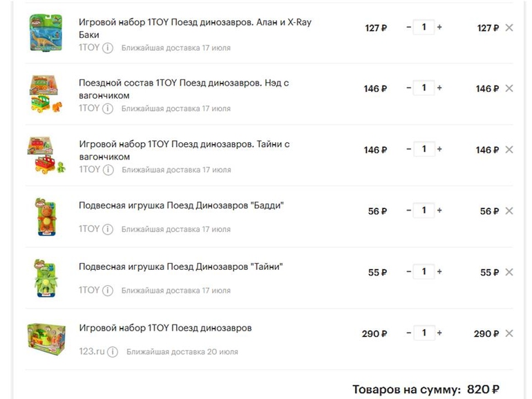Click the Алан и X-Ray Баки product image
The height and width of the screenshot is (399, 532).
pos(45,32)
